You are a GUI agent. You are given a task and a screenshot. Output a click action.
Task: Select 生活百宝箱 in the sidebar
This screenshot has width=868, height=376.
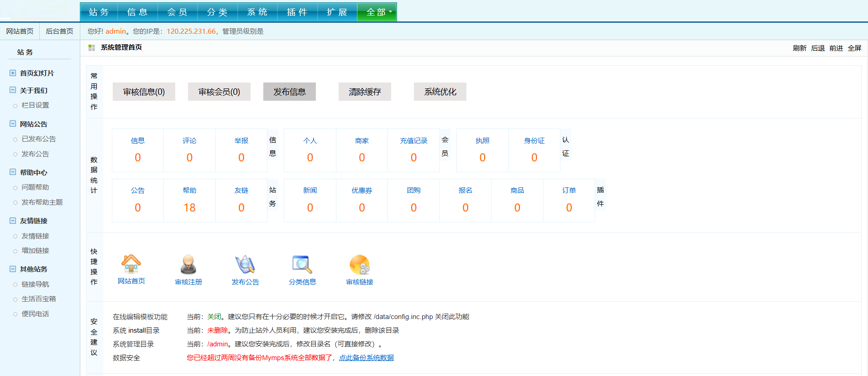pos(39,299)
